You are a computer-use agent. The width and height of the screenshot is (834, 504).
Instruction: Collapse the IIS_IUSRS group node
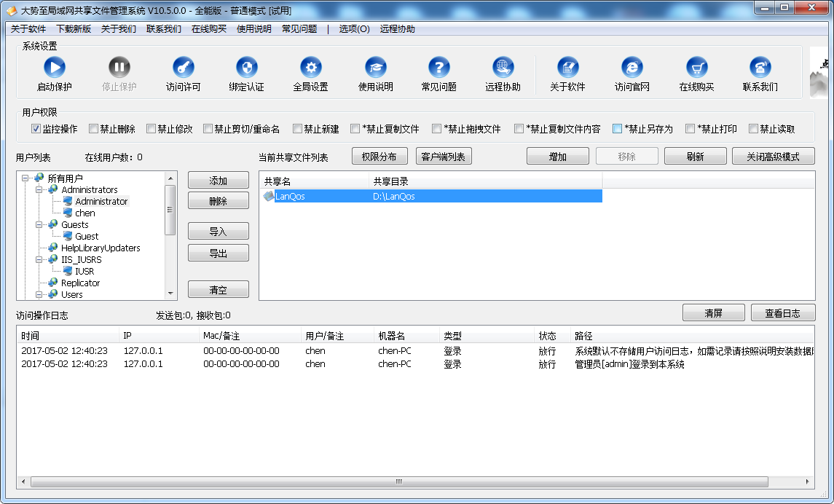point(39,259)
